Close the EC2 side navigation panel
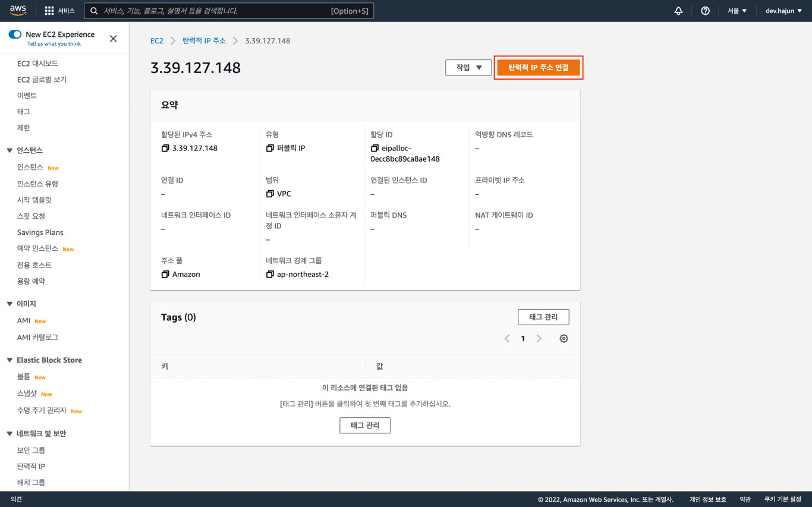 coord(113,39)
